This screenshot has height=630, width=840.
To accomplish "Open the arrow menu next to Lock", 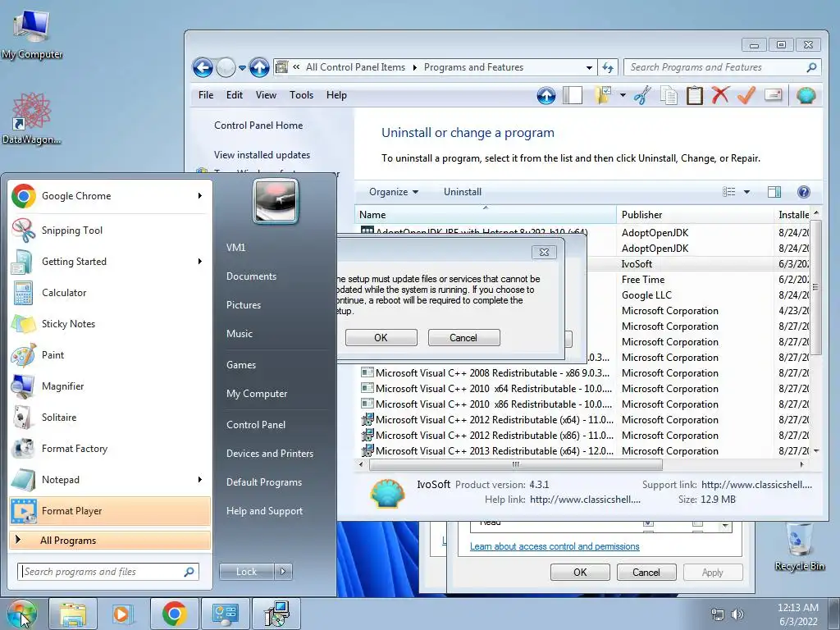I will (283, 572).
